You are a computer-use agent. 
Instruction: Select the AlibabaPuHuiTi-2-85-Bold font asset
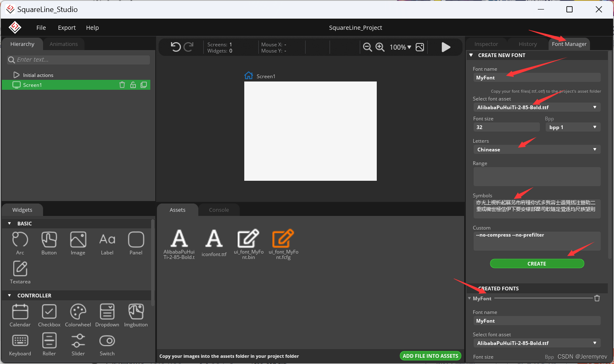pyautogui.click(x=179, y=244)
